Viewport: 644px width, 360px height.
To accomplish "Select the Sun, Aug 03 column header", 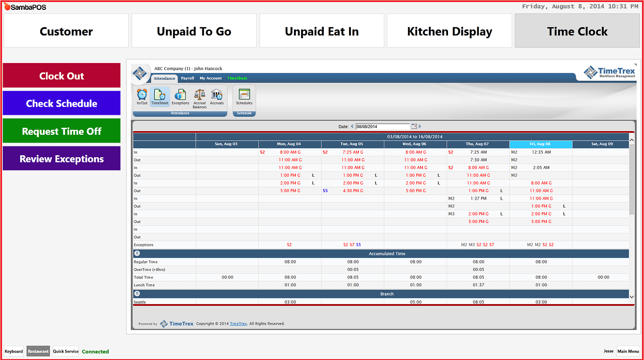I will click(x=227, y=144).
